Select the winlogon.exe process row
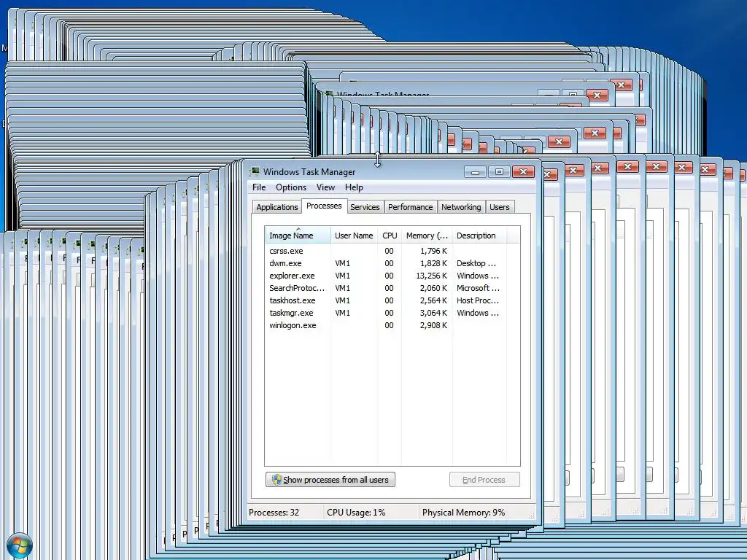Image resolution: width=747 pixels, height=560 pixels. point(386,325)
